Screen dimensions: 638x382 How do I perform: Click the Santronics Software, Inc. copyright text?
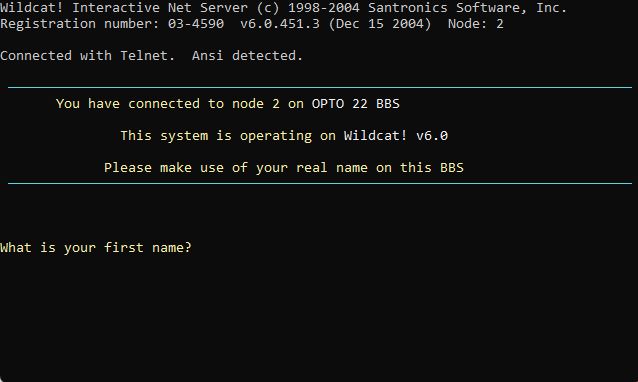467,8
